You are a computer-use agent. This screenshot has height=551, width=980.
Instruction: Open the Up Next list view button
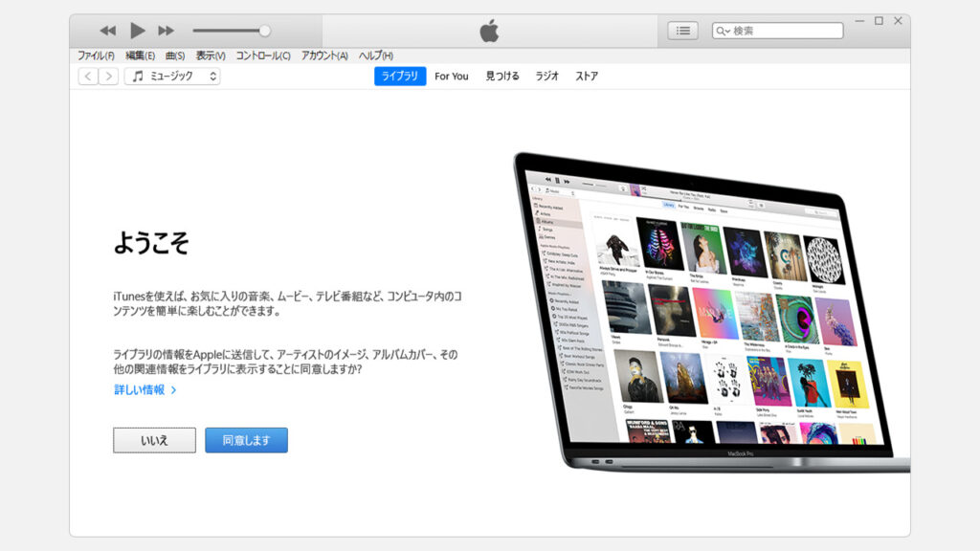682,31
